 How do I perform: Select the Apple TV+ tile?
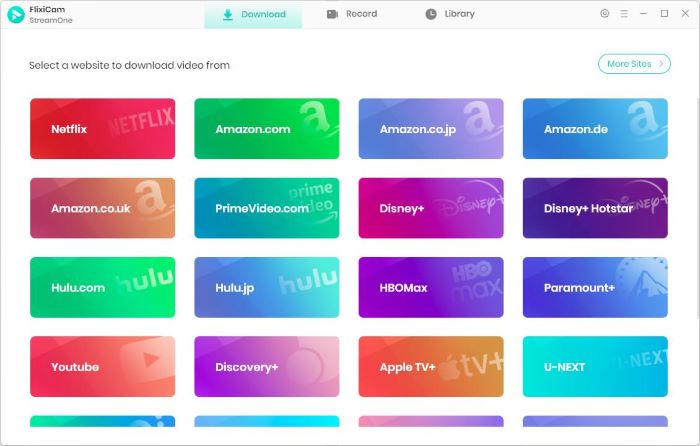431,367
